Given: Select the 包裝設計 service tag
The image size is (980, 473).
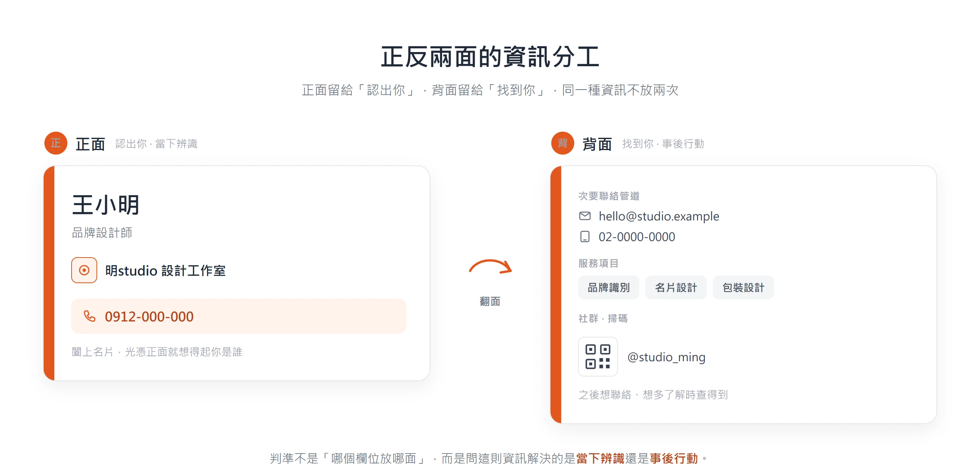Looking at the screenshot, I should coord(743,287).
